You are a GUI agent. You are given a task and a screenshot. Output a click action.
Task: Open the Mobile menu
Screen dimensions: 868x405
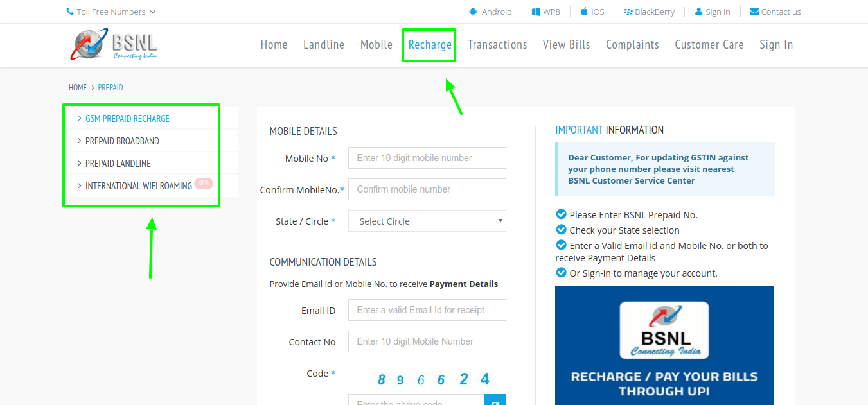point(376,44)
